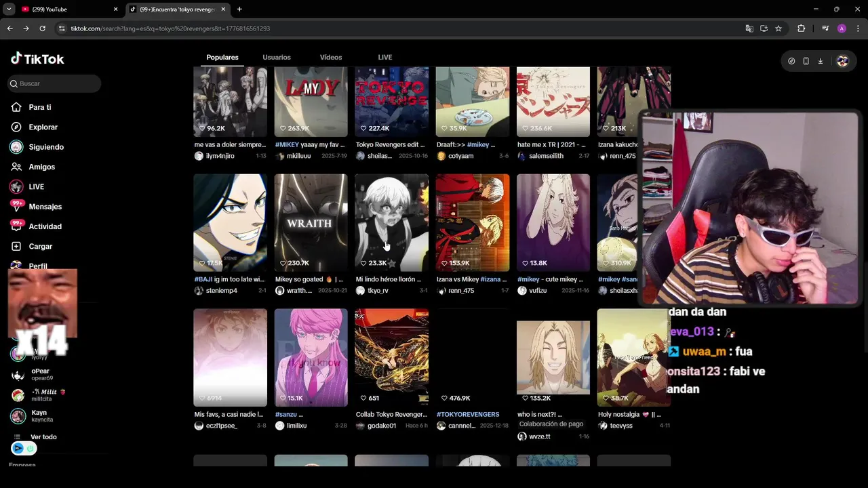Switch to the Vídeos tab
Image resolution: width=868 pixels, height=488 pixels.
(x=331, y=58)
